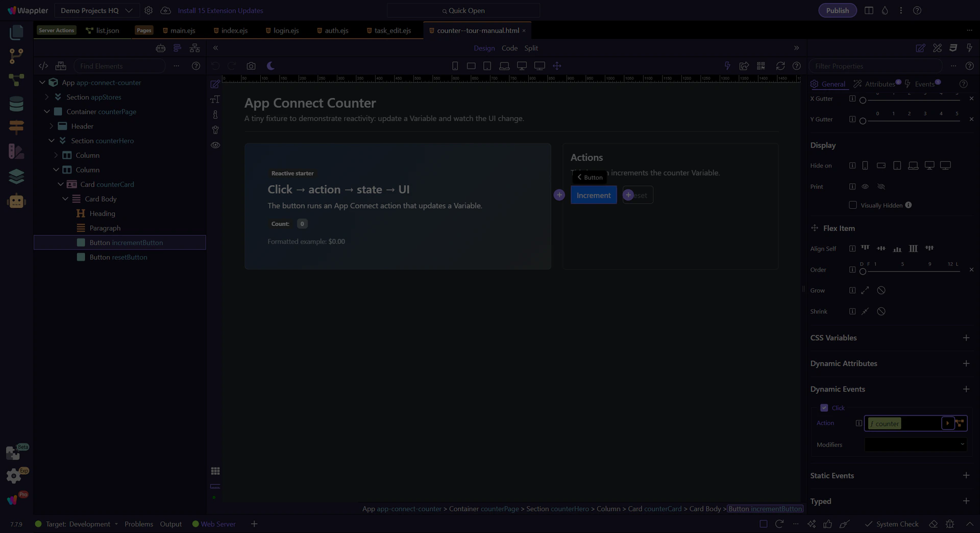Uncheck the Click dynamic event checkbox
Screen dimensions: 980x533
coord(824,408)
